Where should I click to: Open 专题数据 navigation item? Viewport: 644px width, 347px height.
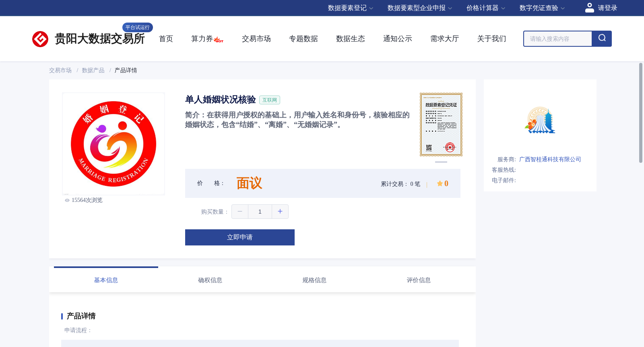(303, 39)
